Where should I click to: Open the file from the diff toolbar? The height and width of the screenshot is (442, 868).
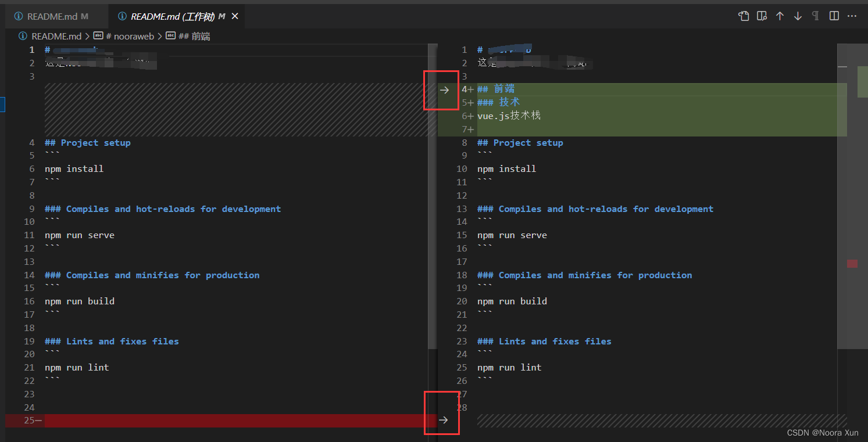click(744, 16)
